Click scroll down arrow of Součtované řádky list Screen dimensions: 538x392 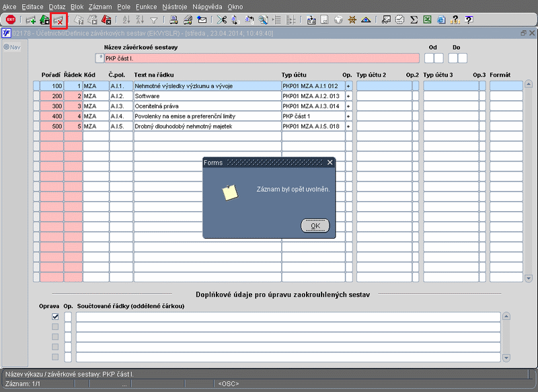(x=506, y=358)
